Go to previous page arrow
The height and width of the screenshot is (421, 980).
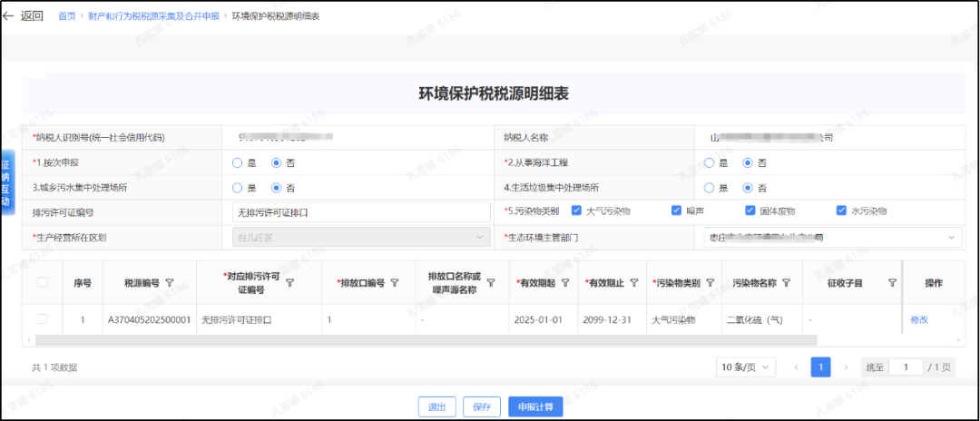[796, 367]
